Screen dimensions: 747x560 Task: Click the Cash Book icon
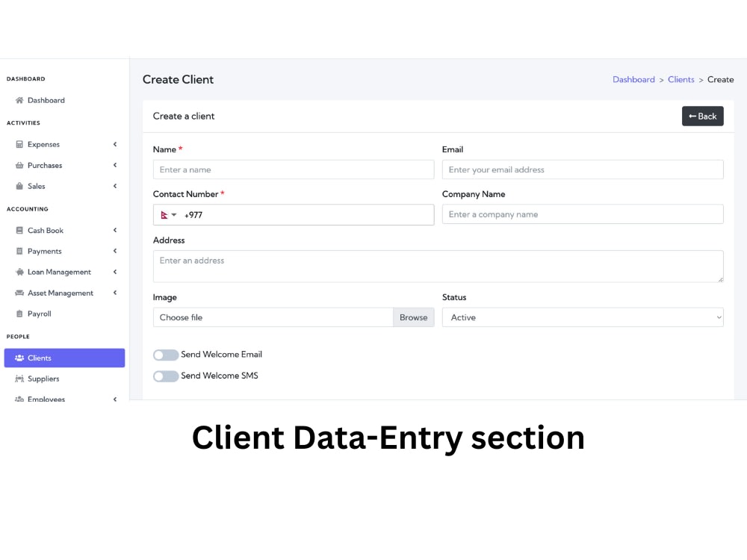[19, 231]
